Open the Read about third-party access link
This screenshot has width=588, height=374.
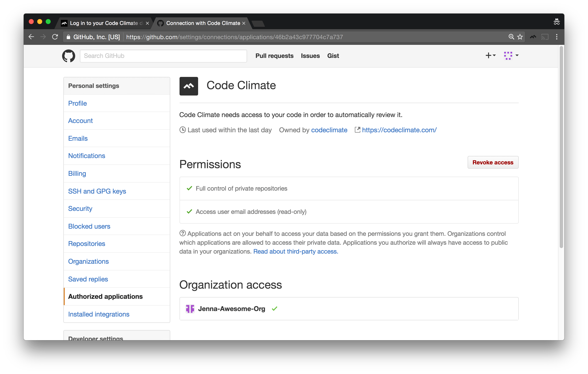click(295, 251)
